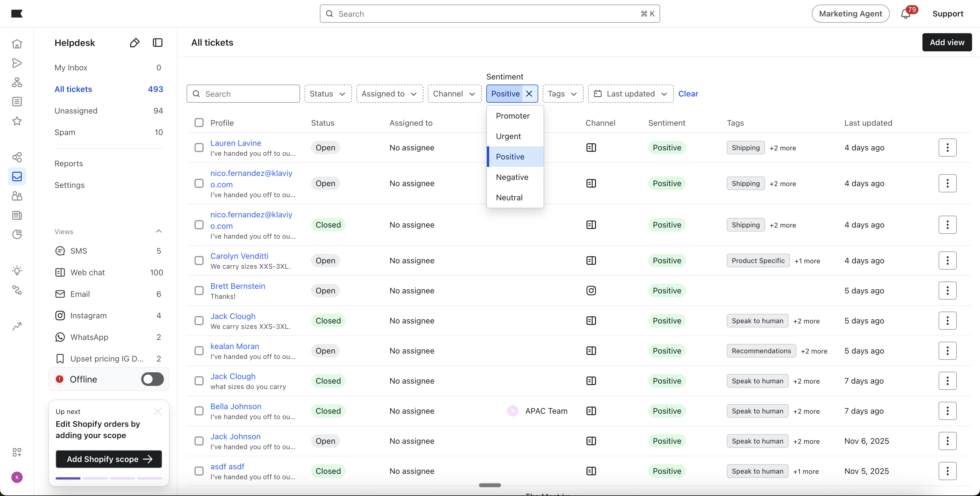The width and height of the screenshot is (980, 496).
Task: Open the Status filter dropdown
Action: point(327,94)
